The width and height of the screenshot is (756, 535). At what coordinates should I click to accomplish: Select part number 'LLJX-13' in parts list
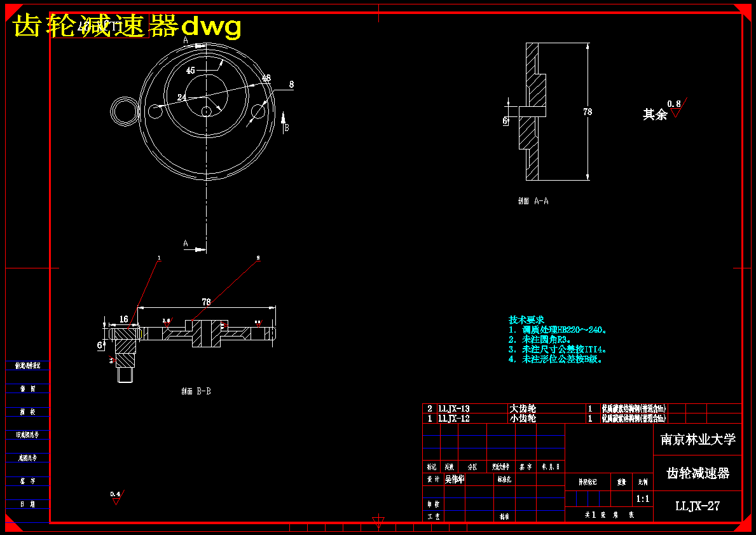point(454,408)
